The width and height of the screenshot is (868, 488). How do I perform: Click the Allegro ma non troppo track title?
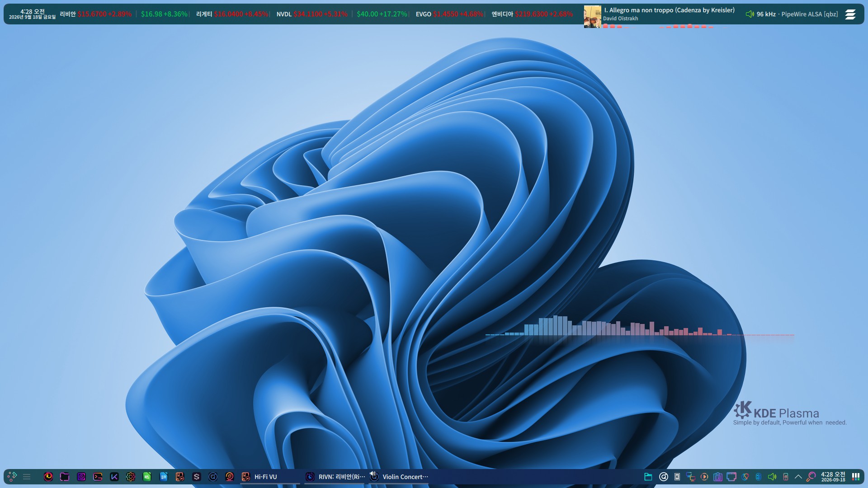[x=670, y=10]
